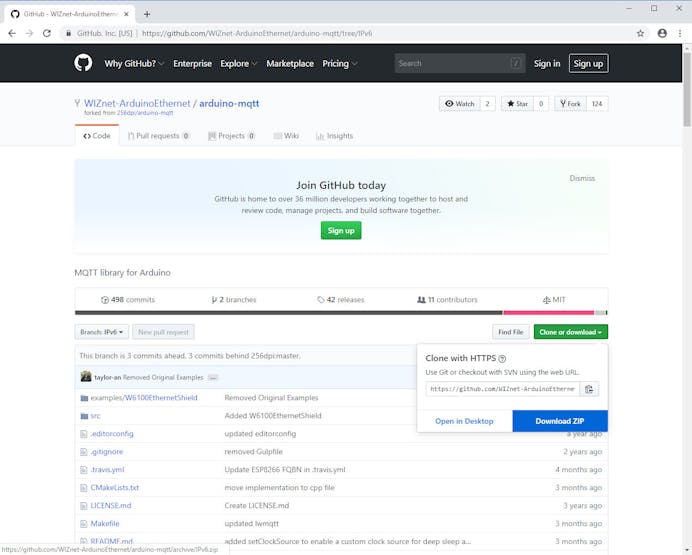Click the LICENSE.md file icon
The height and width of the screenshot is (555, 692).
click(83, 506)
